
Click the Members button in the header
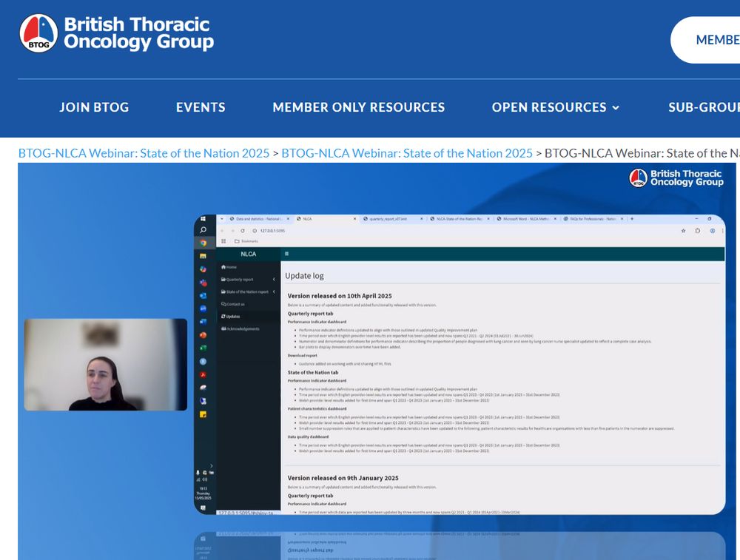pyautogui.click(x=705, y=40)
